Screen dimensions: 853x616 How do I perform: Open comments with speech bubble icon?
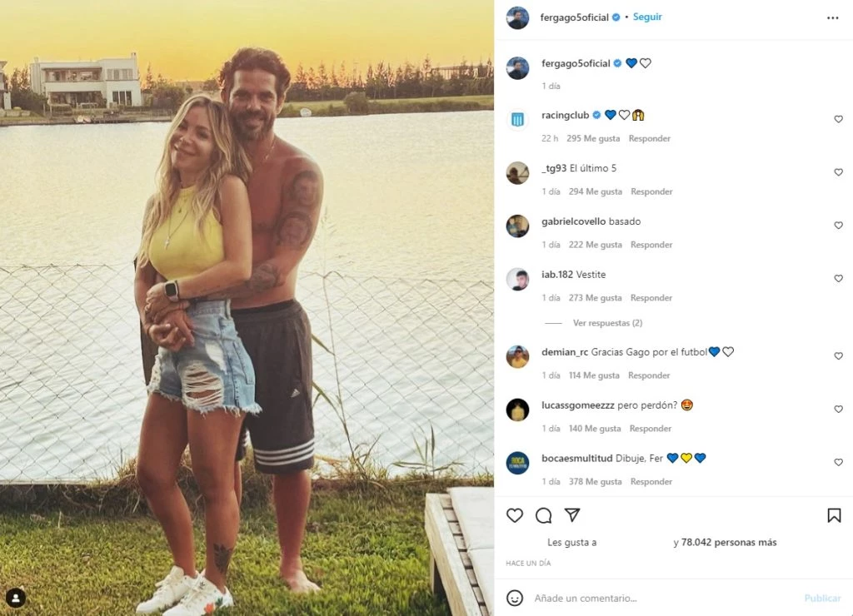(543, 515)
